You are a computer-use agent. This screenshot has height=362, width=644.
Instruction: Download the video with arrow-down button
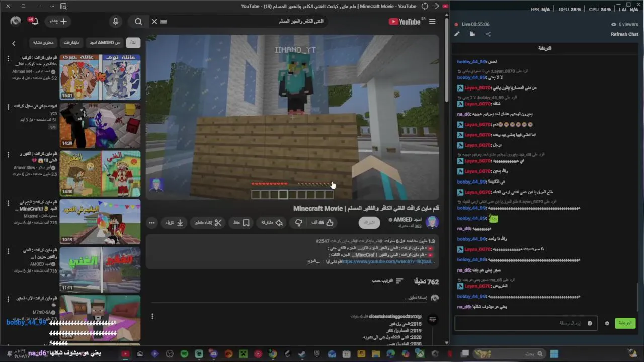pos(175,222)
